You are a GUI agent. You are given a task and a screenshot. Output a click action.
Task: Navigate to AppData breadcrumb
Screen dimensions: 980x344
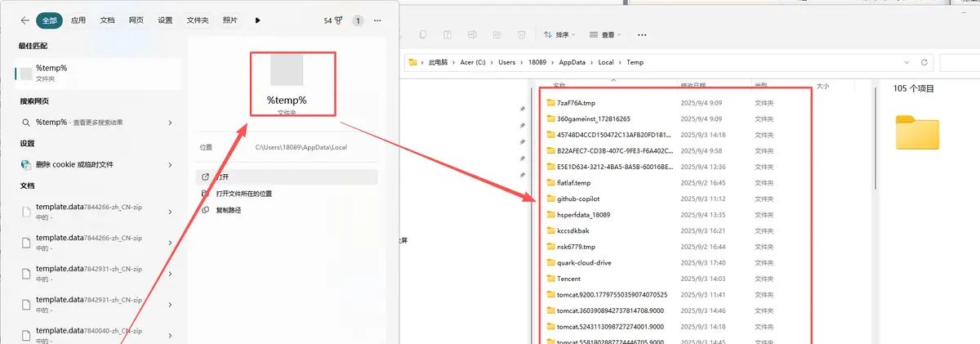571,62
